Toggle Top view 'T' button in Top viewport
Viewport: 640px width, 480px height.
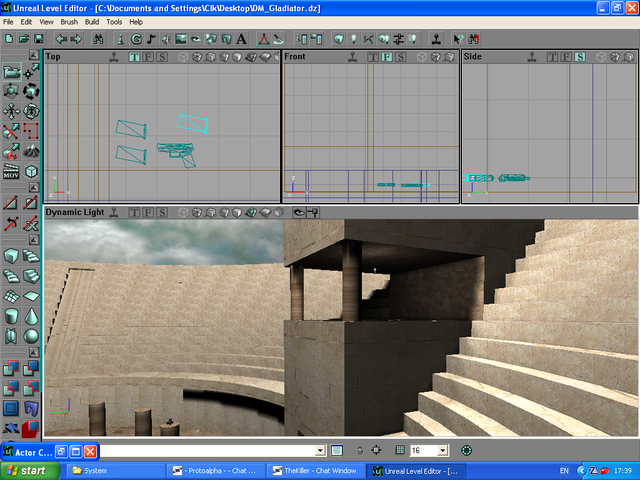coord(133,57)
